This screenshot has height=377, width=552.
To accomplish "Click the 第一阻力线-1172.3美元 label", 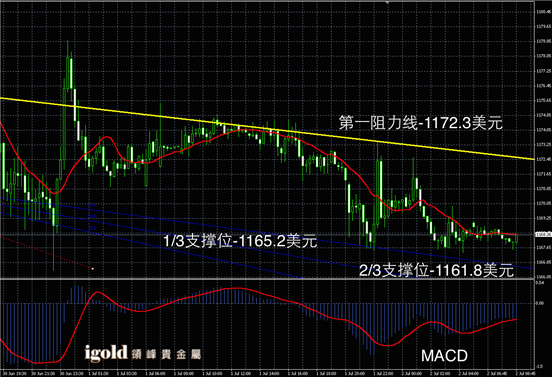I will pos(421,123).
